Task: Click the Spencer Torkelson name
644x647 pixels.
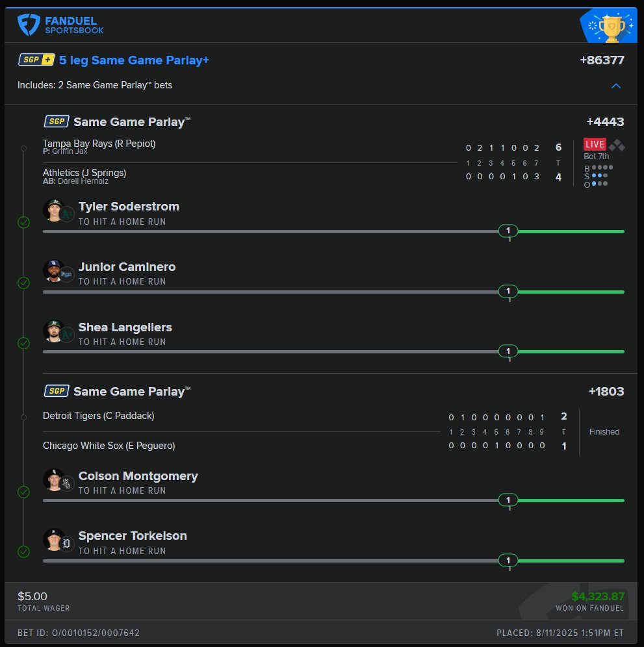Action: (x=133, y=535)
